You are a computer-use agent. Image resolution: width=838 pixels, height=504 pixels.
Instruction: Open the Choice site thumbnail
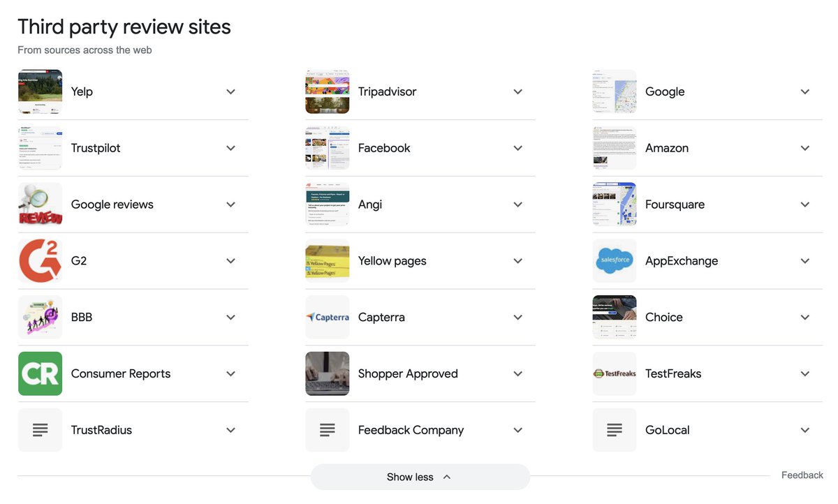tap(615, 317)
